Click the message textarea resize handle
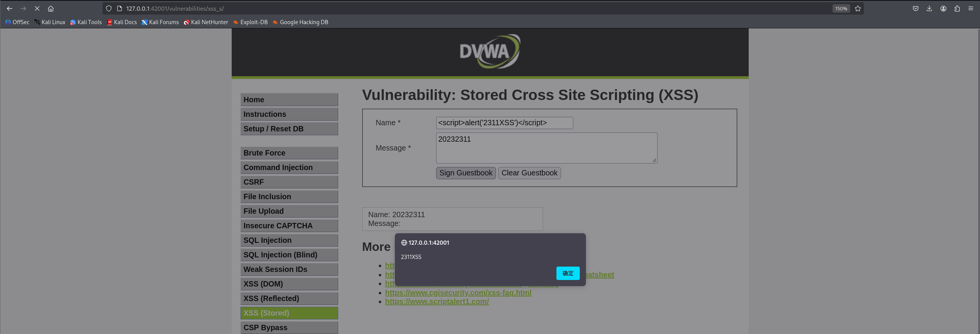 click(x=654, y=160)
